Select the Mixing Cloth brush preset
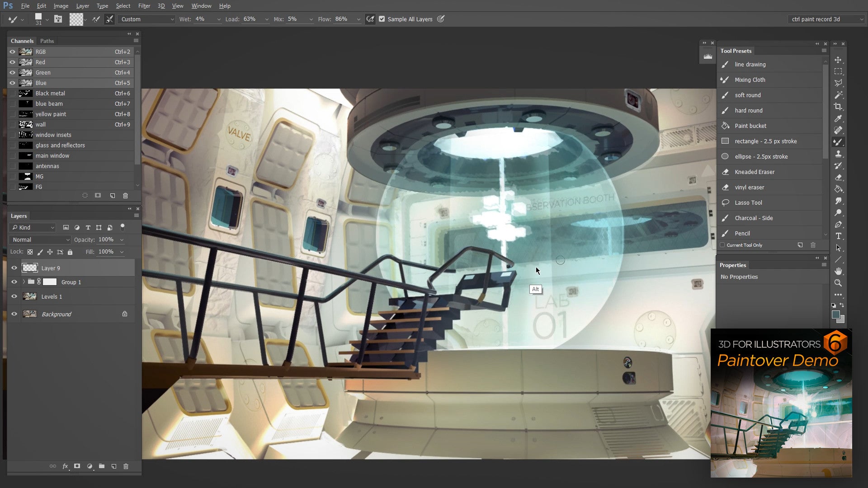The width and height of the screenshot is (868, 488). tap(750, 79)
